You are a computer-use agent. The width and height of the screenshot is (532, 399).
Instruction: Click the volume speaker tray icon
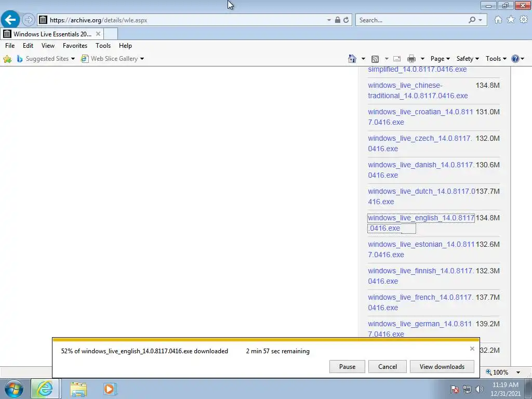coord(479,389)
